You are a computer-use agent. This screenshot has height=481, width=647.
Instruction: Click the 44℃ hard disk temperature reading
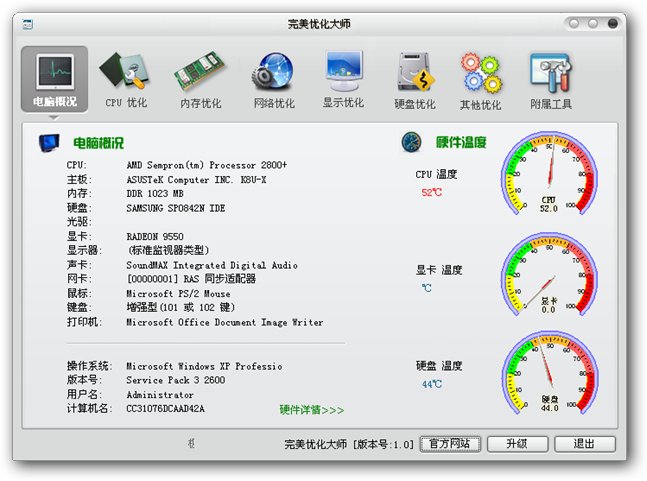431,384
